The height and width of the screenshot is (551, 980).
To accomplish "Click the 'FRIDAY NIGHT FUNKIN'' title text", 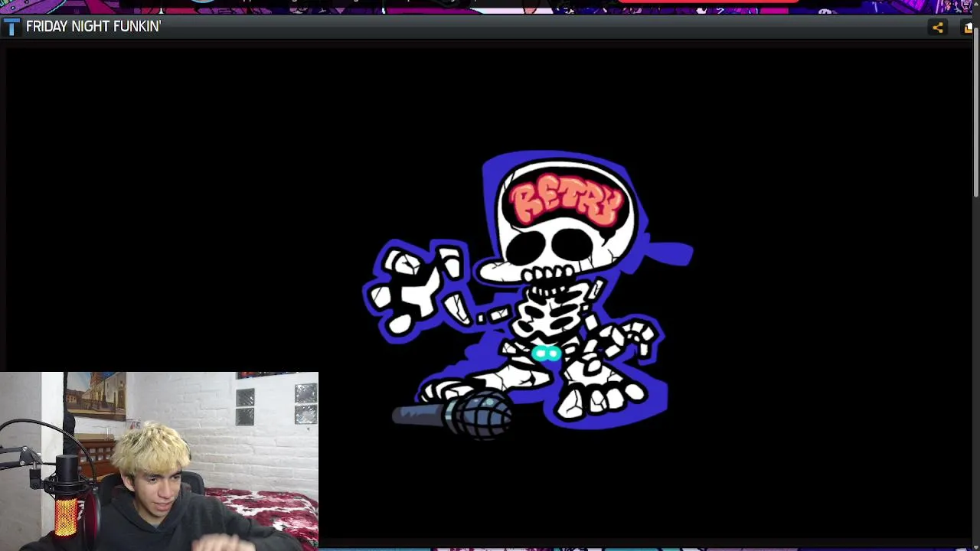I will tap(93, 27).
